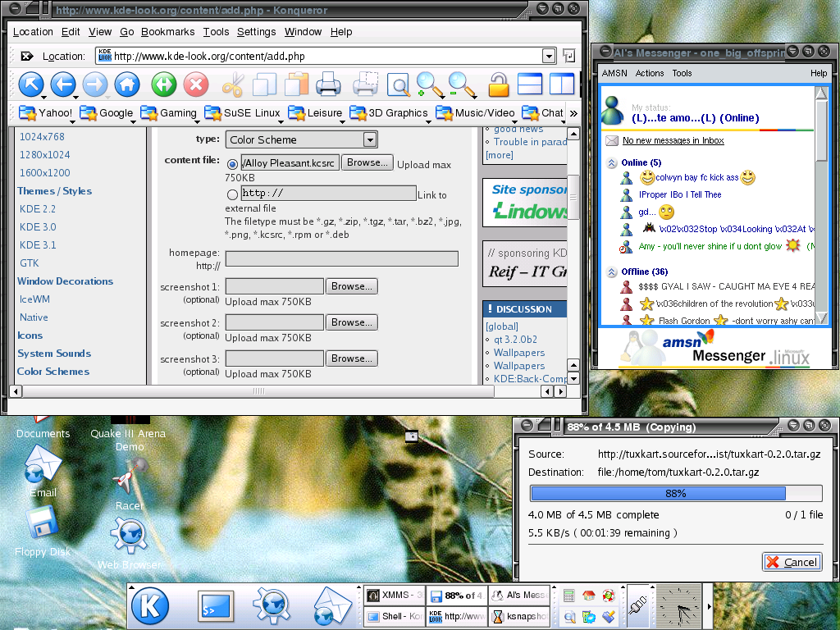840x630 pixels.
Task: Click the Forward arrow toolbar icon
Action: [95, 84]
